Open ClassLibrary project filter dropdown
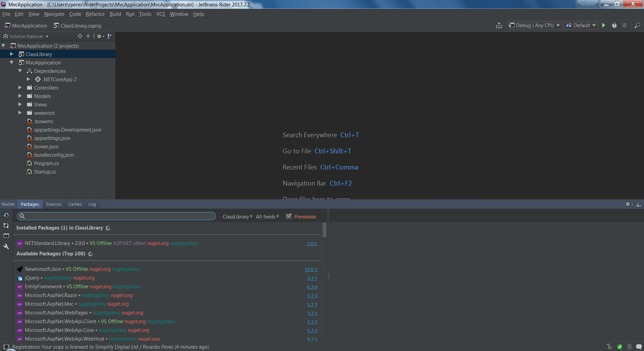This screenshot has height=351, width=644. tap(237, 216)
